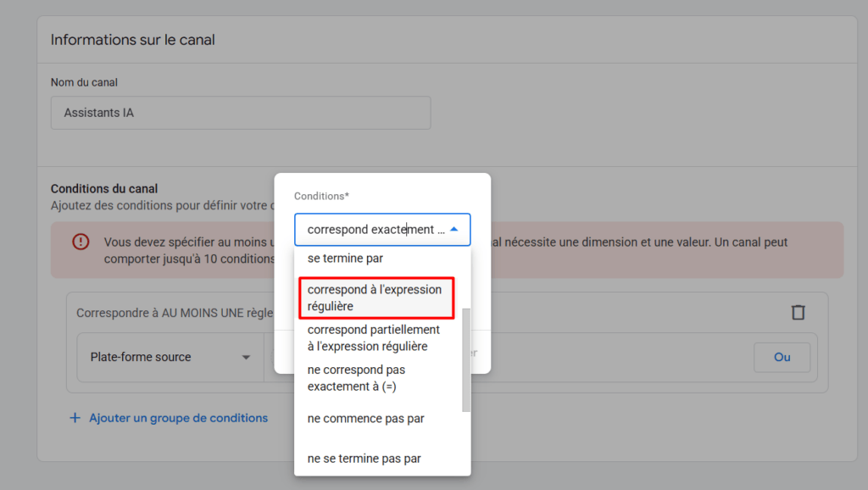This screenshot has height=490, width=868.
Task: Click the Ou button
Action: pyautogui.click(x=782, y=357)
